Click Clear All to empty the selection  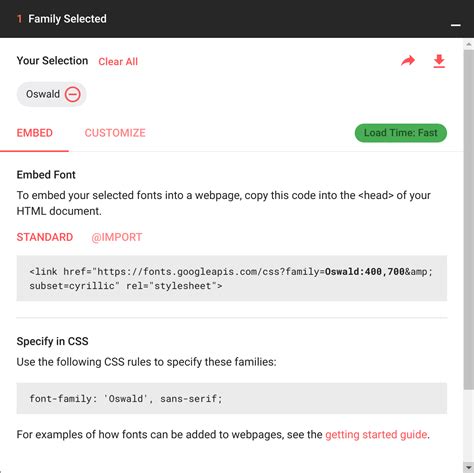click(118, 62)
